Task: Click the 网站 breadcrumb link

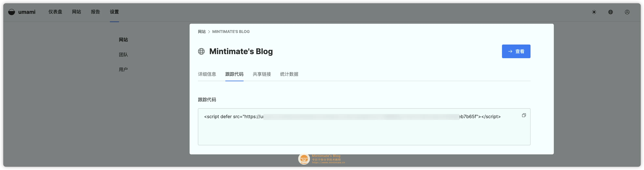Action: click(x=202, y=32)
